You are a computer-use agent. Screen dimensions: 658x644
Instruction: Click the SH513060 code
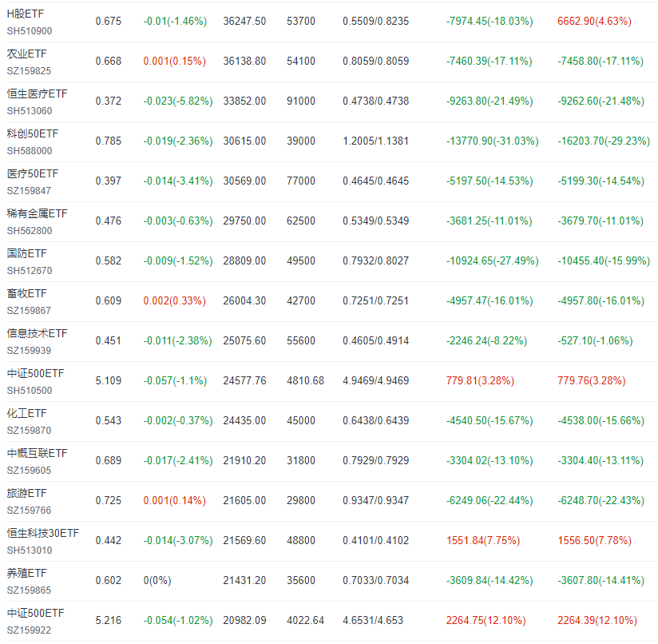click(30, 111)
